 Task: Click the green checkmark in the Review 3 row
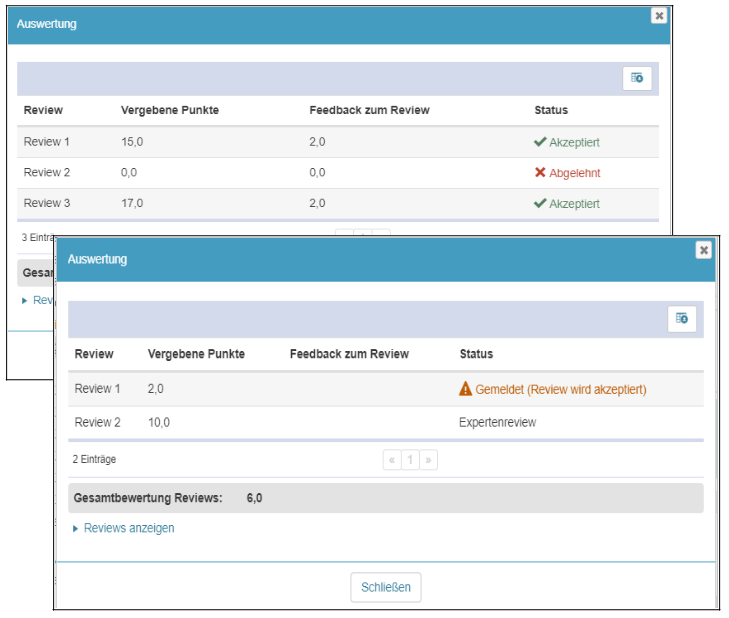[540, 203]
